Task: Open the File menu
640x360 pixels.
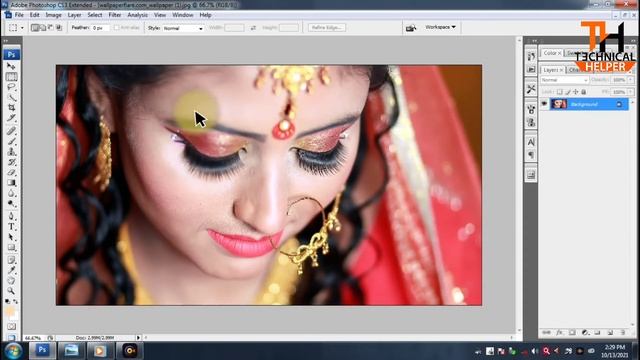Action: tap(19, 15)
